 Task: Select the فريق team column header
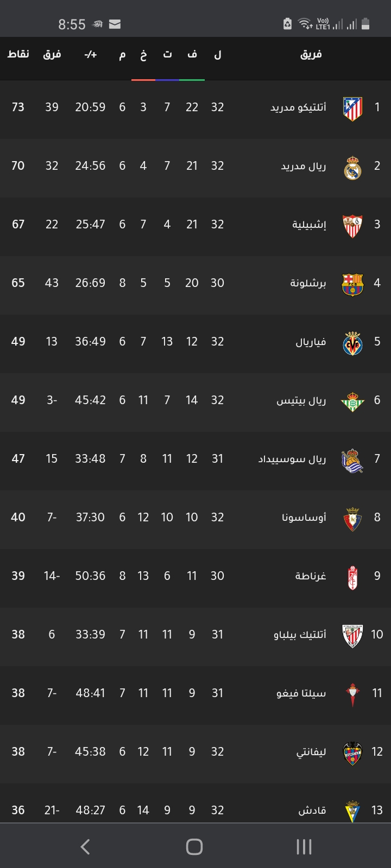click(311, 54)
